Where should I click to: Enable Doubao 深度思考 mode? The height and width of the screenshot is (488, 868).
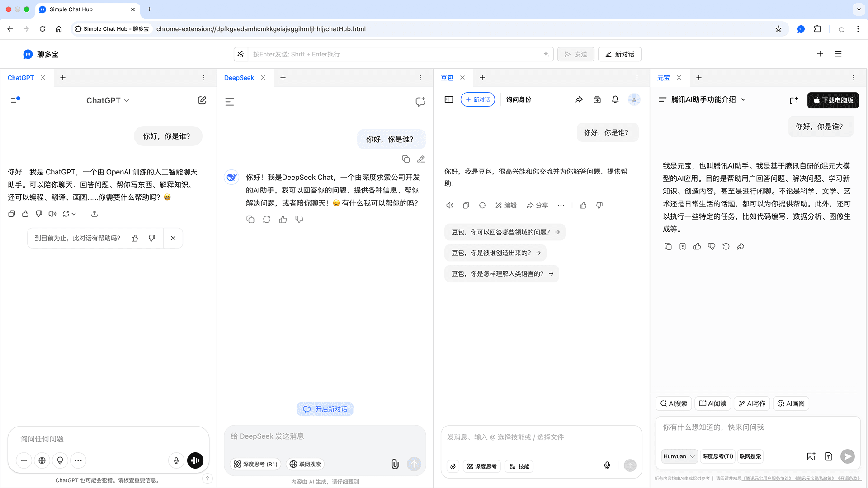point(482,466)
